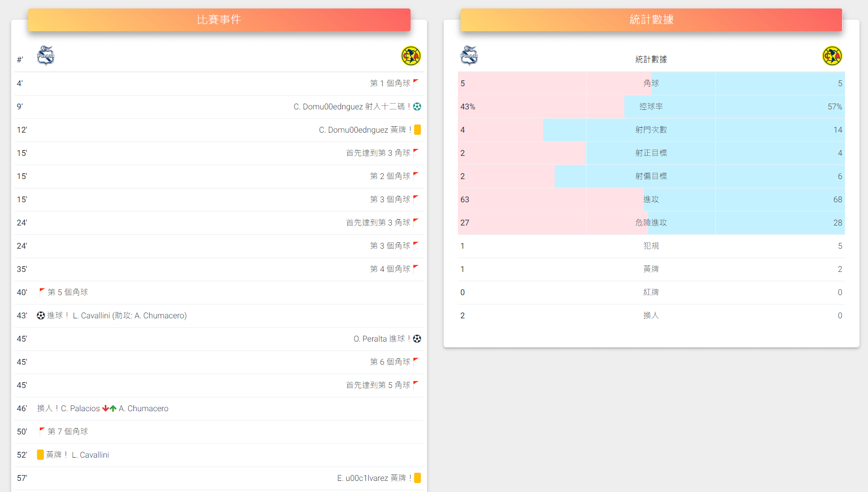The height and width of the screenshot is (492, 868).
Task: Click the soccer ball icon beside C. Domínguez's penalty
Action: tap(418, 106)
